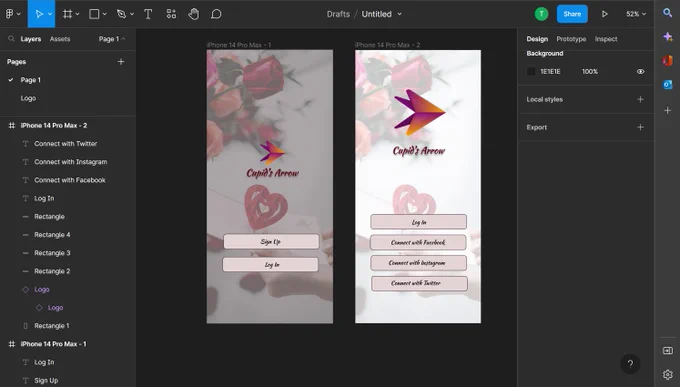Click the large arrow logo in second frame
Viewport: 680px width, 387px height.
[419, 112]
